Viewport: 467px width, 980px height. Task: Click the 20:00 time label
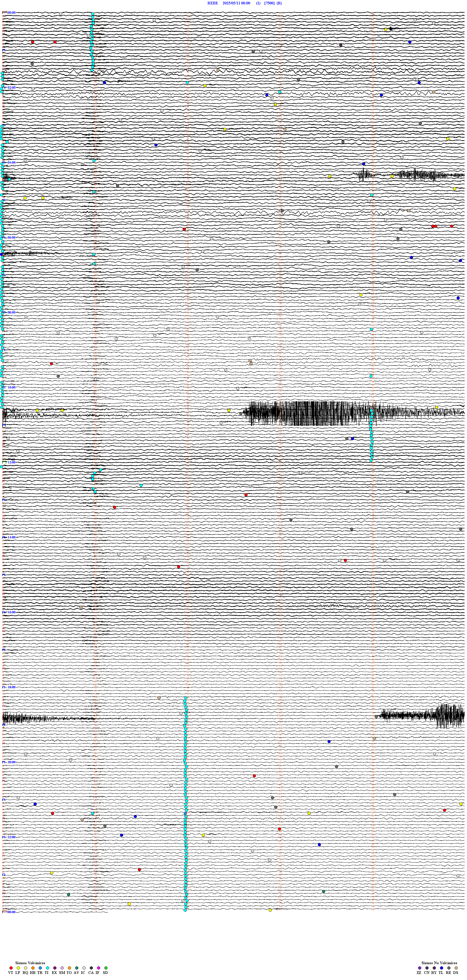coord(11,762)
